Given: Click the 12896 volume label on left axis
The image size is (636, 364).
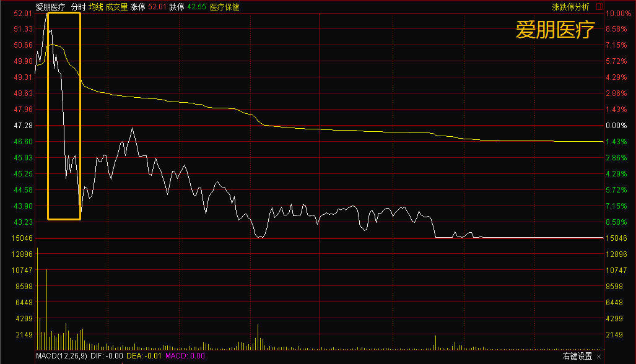Looking at the screenshot, I should 22,254.
